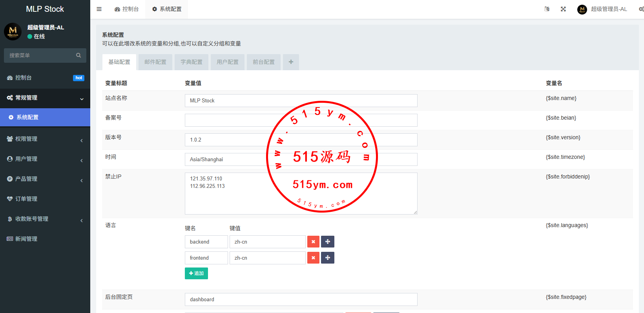Switch to the 邮件配置 tab
The width and height of the screenshot is (644, 313).
tap(155, 62)
